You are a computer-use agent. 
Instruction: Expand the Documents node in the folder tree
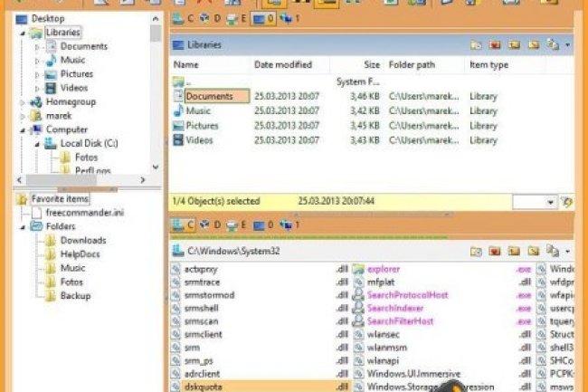pos(37,46)
